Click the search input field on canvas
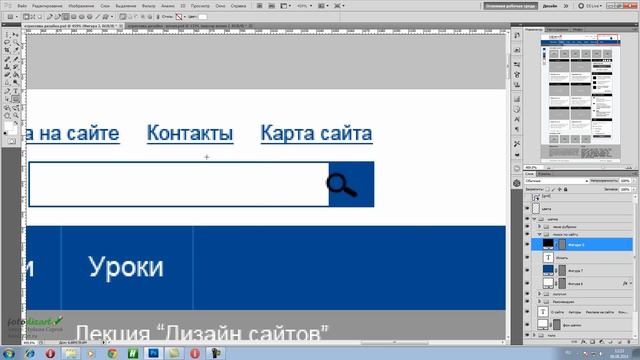Image resolution: width=640 pixels, height=360 pixels. [x=179, y=184]
